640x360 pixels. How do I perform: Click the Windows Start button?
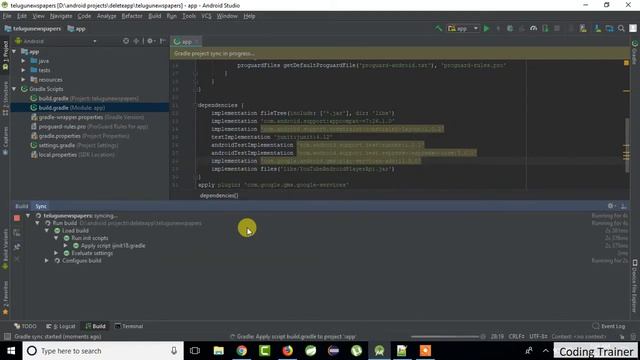11,351
